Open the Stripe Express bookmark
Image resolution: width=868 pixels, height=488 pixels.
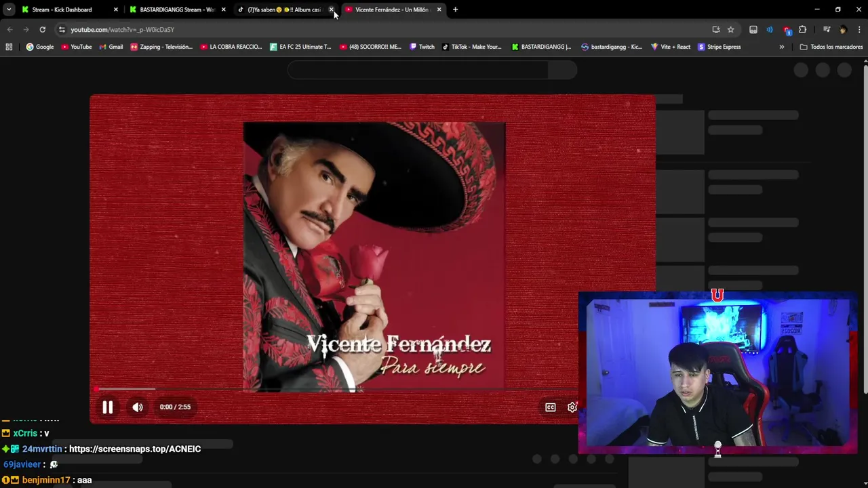719,47
